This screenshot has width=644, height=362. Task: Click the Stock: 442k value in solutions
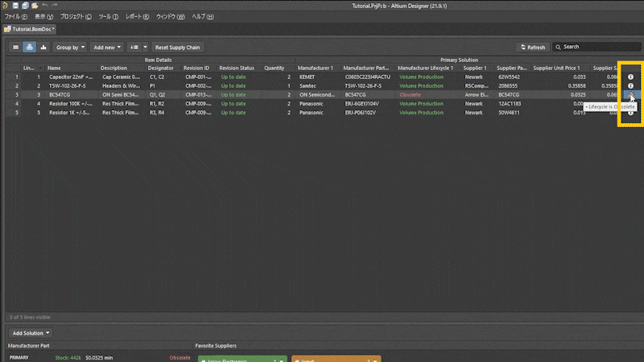pos(68,358)
